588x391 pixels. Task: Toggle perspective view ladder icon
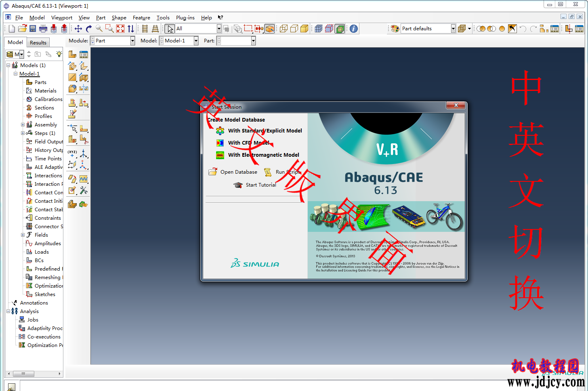point(155,29)
